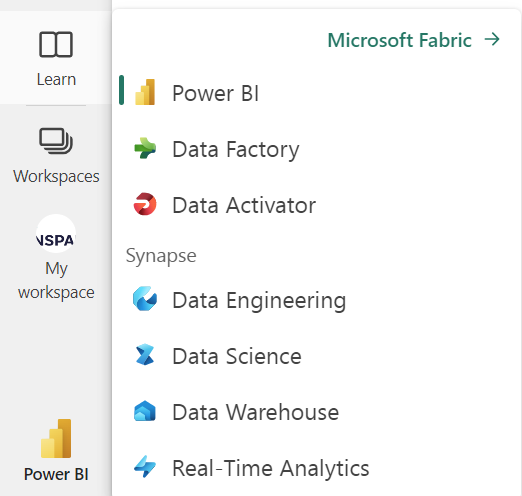Open My workspace avatar
Screen dimensions: 522x496
(56, 234)
